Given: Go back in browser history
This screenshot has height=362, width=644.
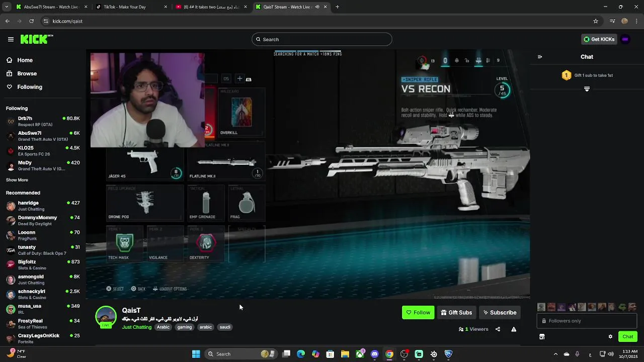Looking at the screenshot, I should click(7, 21).
